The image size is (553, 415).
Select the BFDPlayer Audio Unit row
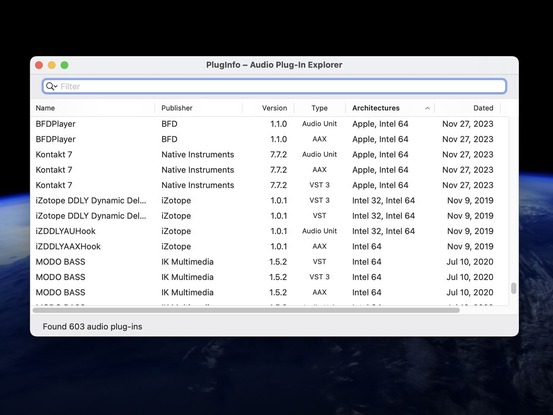click(x=270, y=124)
